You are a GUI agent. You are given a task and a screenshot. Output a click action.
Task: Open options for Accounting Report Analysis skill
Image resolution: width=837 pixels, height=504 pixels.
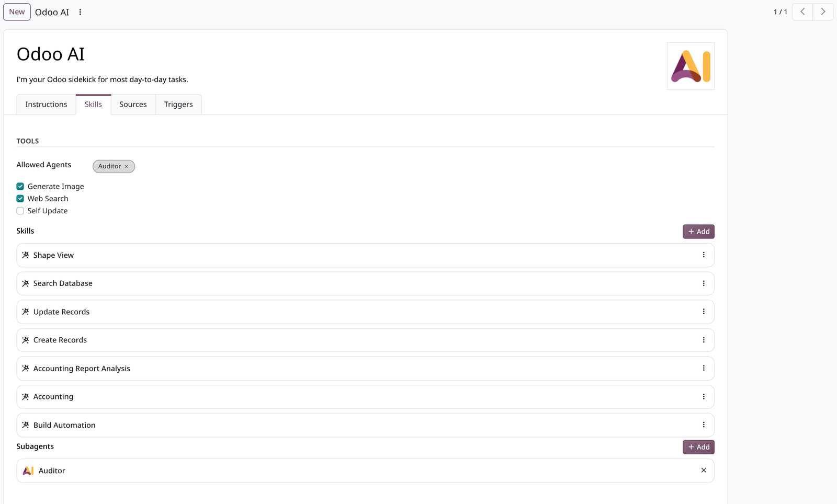point(704,368)
